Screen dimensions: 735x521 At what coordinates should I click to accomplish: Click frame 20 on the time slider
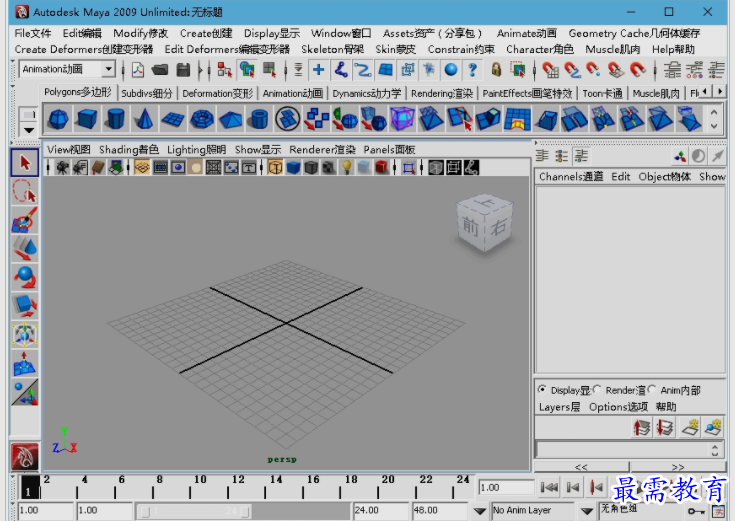[378, 487]
